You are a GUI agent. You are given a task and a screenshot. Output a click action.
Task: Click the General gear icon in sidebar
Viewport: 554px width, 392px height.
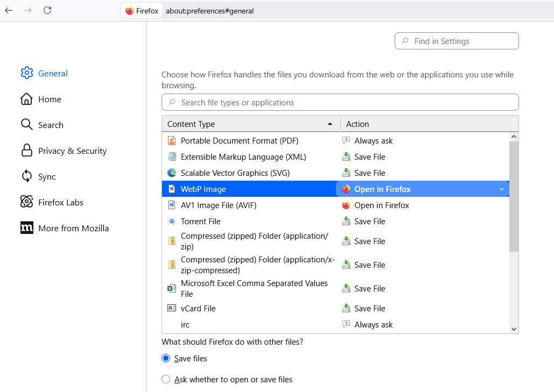[27, 73]
